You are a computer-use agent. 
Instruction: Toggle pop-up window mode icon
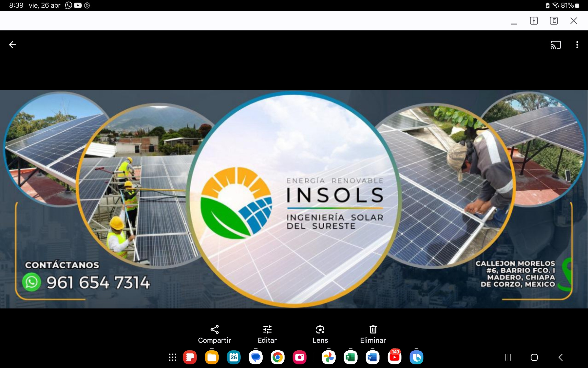click(x=554, y=21)
